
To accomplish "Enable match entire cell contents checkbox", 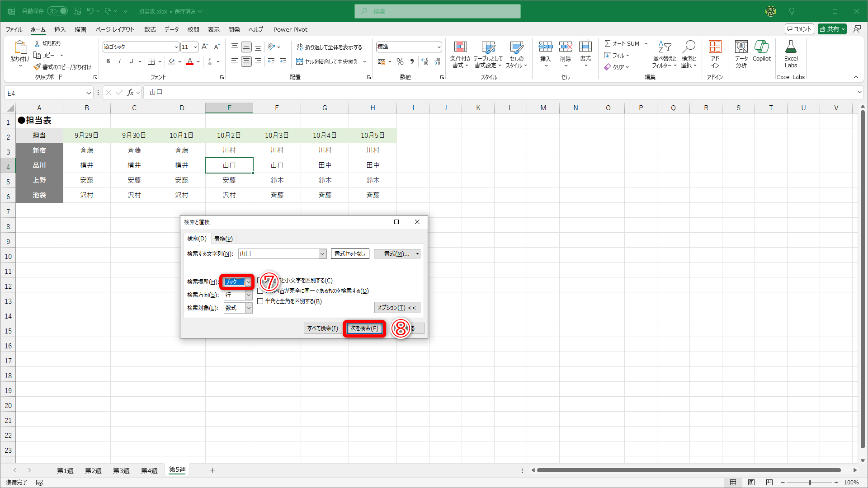I will point(260,291).
